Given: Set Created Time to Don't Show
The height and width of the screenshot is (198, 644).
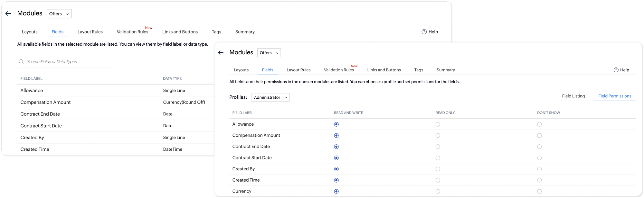Looking at the screenshot, I should click(539, 180).
